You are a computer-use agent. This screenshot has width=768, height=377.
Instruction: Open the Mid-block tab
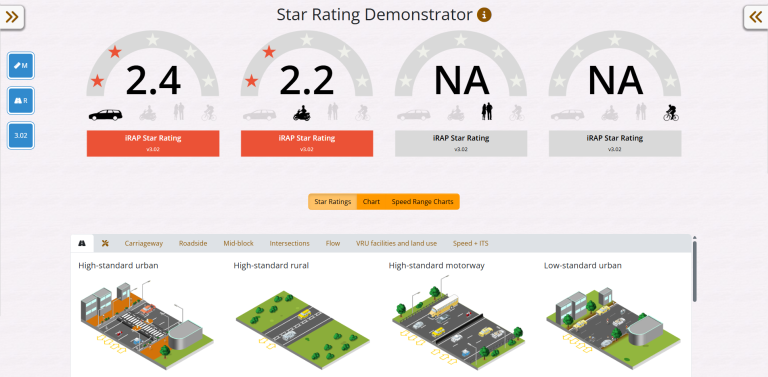pos(238,243)
